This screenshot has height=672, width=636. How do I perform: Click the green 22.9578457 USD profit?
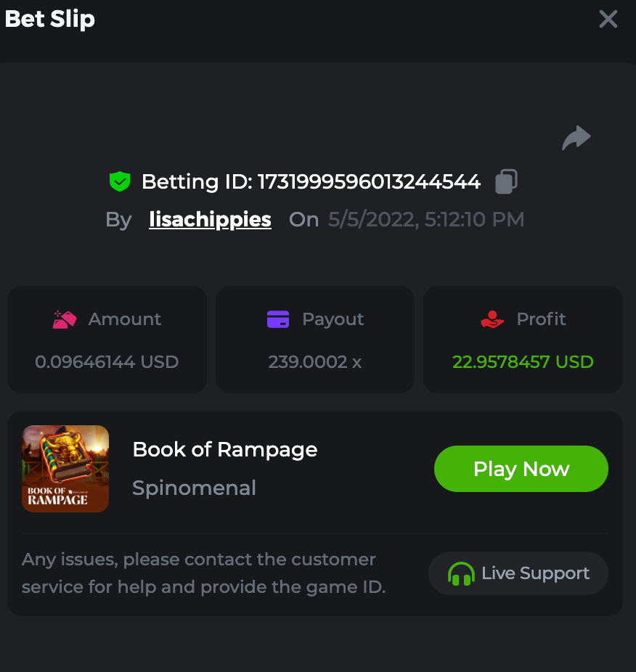(523, 361)
